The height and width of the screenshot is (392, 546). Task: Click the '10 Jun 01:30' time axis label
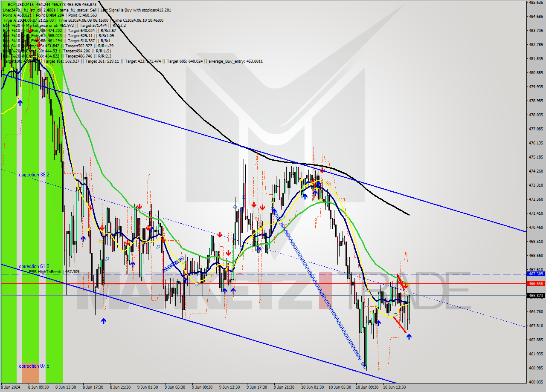click(x=312, y=387)
